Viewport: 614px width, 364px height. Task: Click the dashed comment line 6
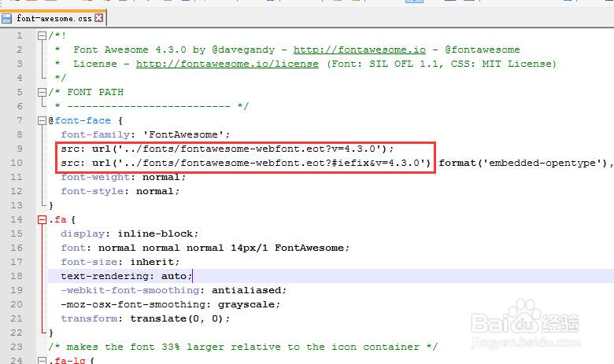point(152,106)
